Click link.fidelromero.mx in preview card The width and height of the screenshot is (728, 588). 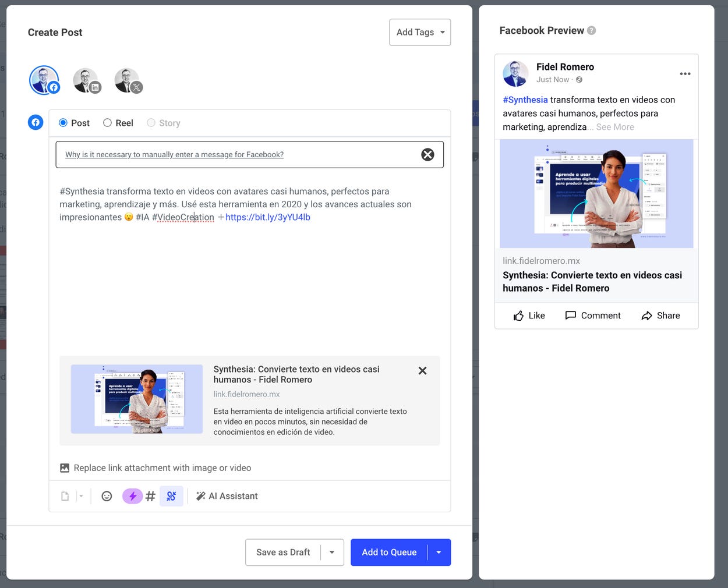[541, 261]
